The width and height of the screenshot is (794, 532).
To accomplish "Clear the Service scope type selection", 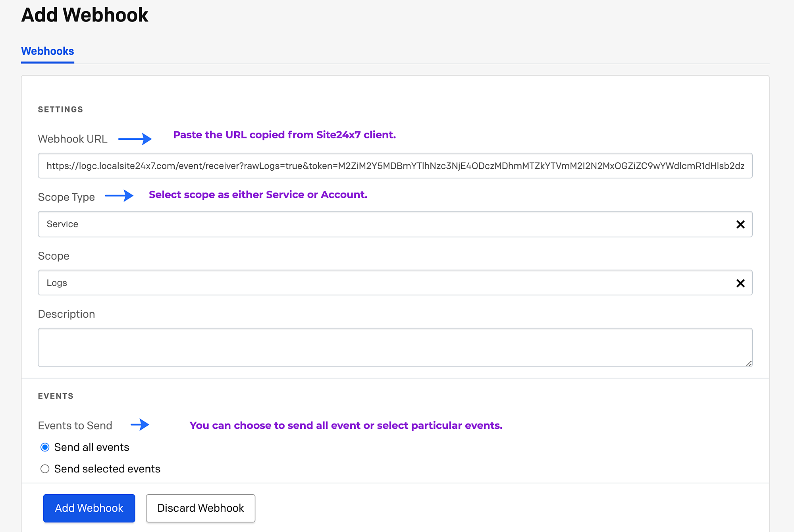I will point(741,224).
